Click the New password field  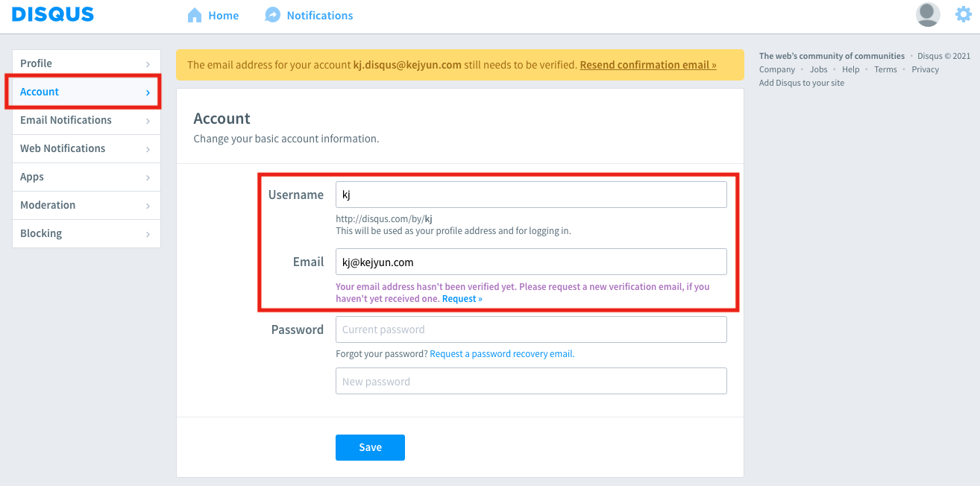click(x=531, y=381)
